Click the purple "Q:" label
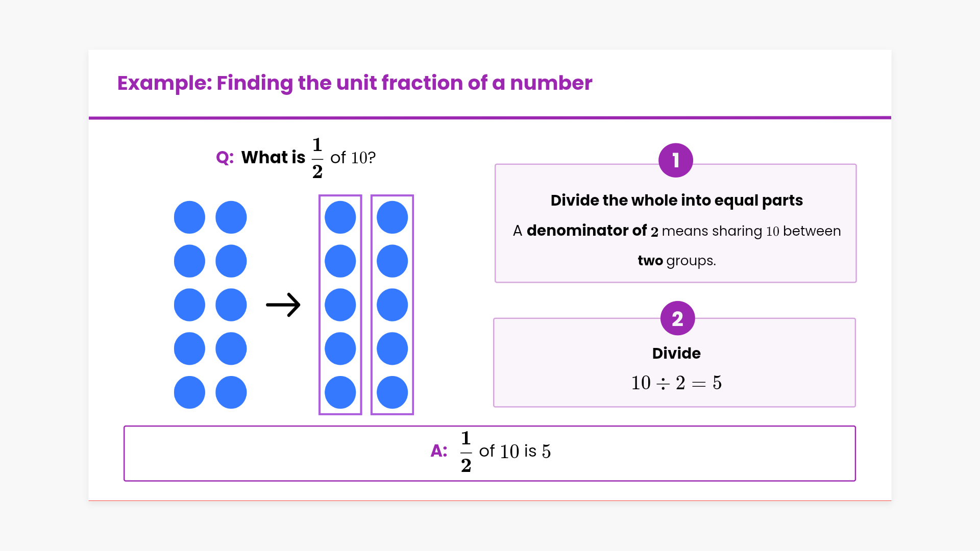 tap(225, 158)
